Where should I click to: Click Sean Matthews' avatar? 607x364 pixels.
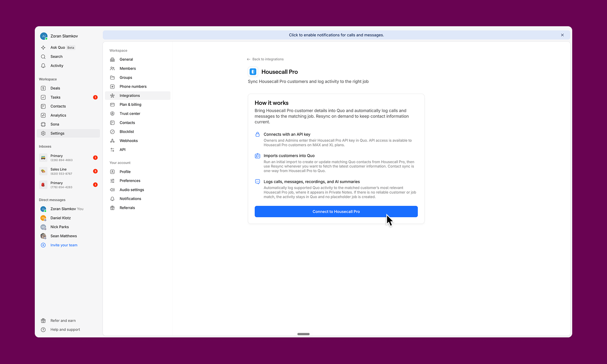tap(43, 236)
